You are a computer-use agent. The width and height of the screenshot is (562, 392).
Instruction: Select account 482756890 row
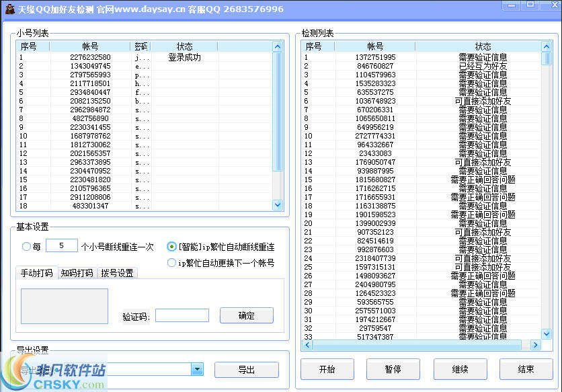coord(145,118)
